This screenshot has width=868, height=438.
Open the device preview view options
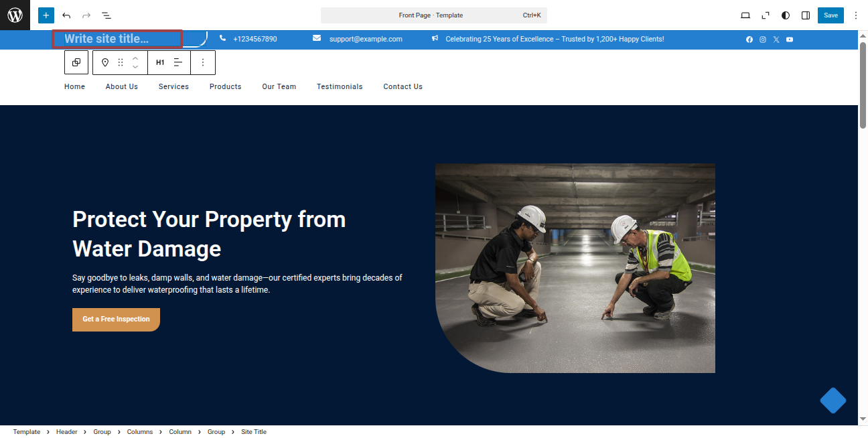(x=745, y=15)
